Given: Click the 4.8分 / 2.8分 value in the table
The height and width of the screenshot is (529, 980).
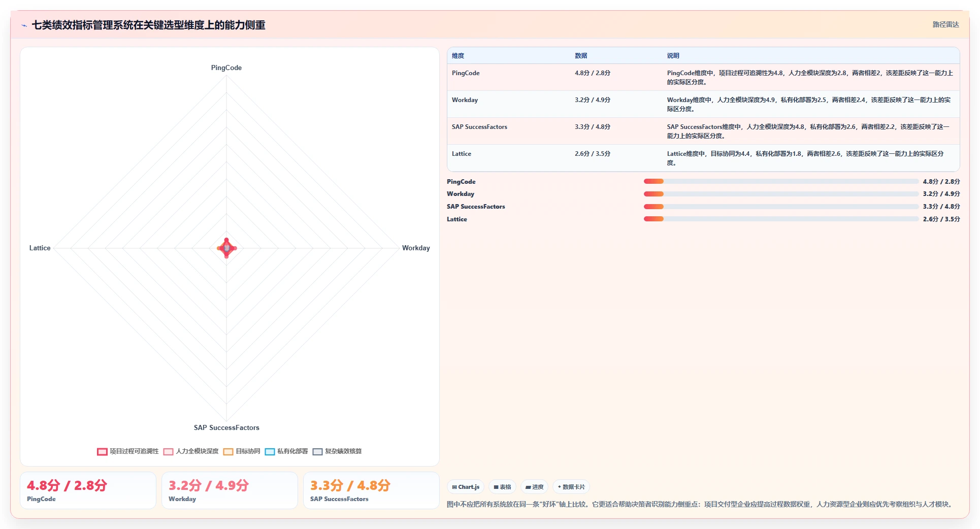Looking at the screenshot, I should click(x=593, y=73).
